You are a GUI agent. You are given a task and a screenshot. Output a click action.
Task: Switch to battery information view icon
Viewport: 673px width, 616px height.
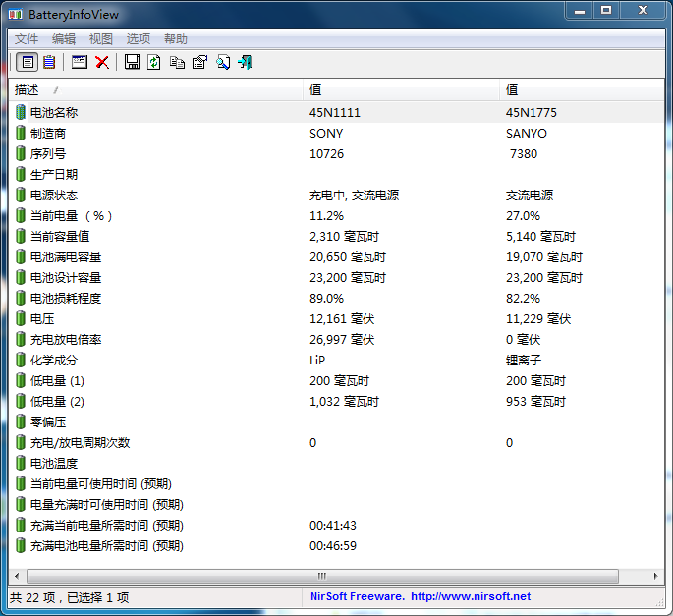(x=28, y=62)
